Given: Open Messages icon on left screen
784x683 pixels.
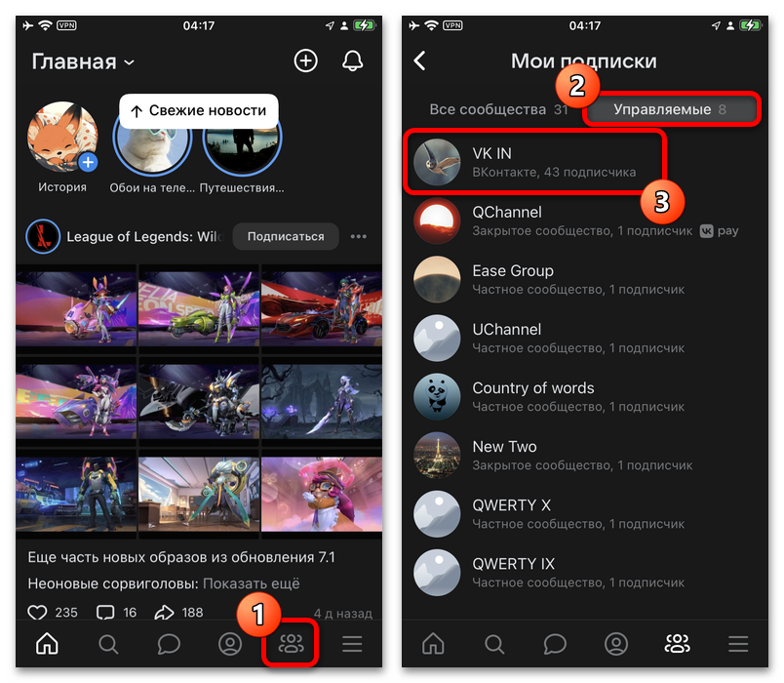Looking at the screenshot, I should [169, 644].
